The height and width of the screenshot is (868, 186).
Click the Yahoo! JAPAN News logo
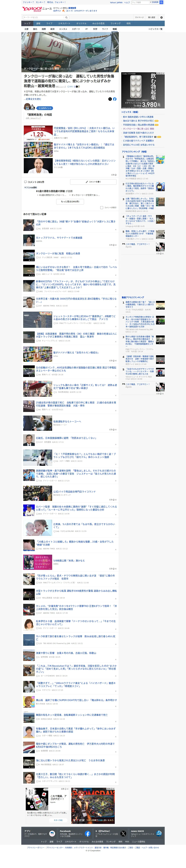pos(37,9)
